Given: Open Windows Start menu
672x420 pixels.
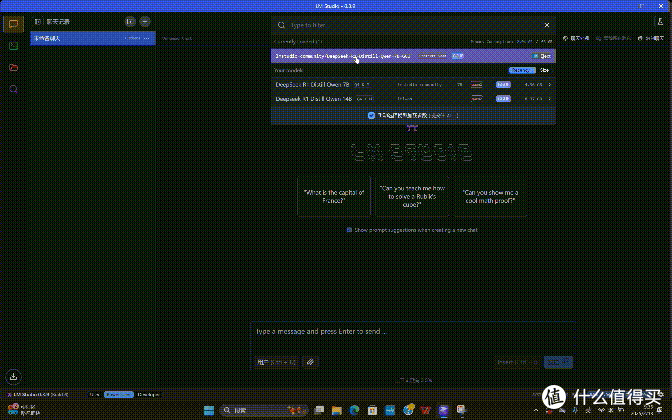Looking at the screenshot, I should 209,411.
